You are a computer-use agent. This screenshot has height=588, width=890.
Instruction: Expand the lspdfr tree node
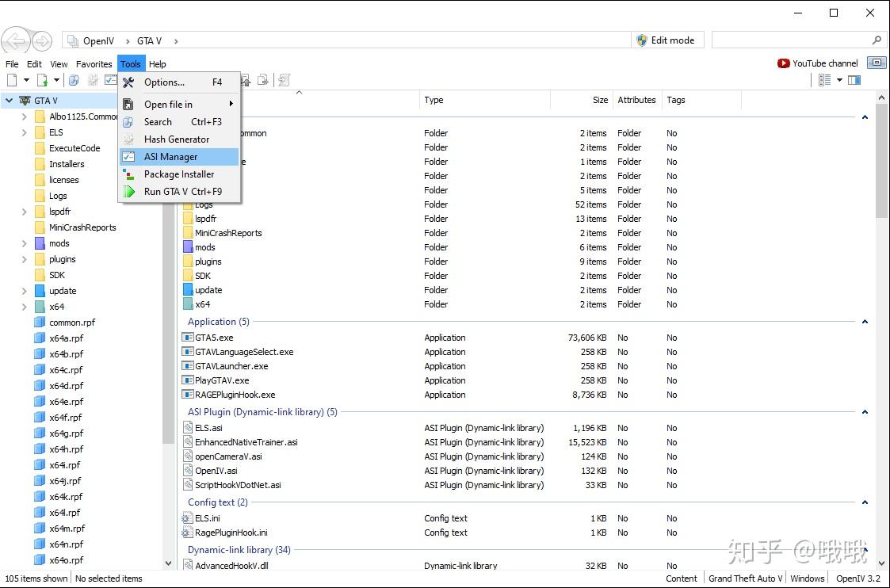click(24, 212)
